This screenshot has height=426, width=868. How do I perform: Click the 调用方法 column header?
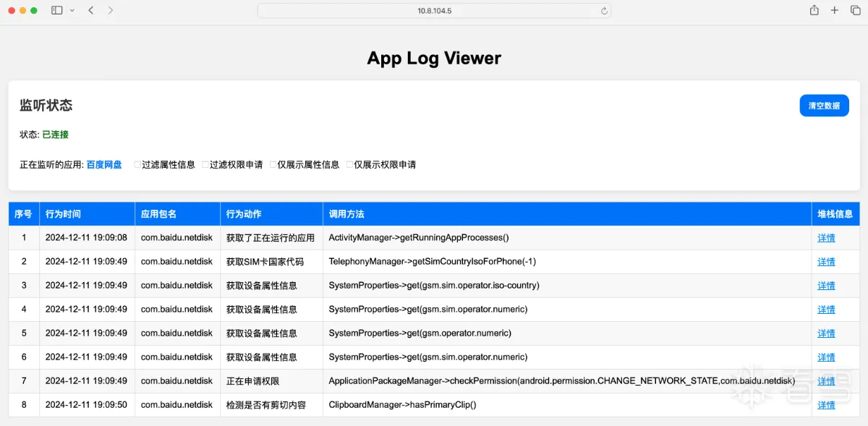(346, 214)
